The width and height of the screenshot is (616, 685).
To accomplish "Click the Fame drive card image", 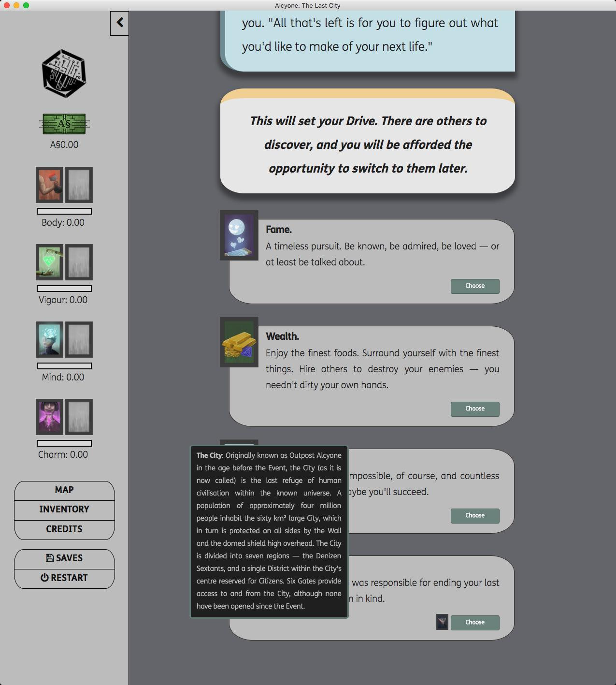I will tap(239, 235).
